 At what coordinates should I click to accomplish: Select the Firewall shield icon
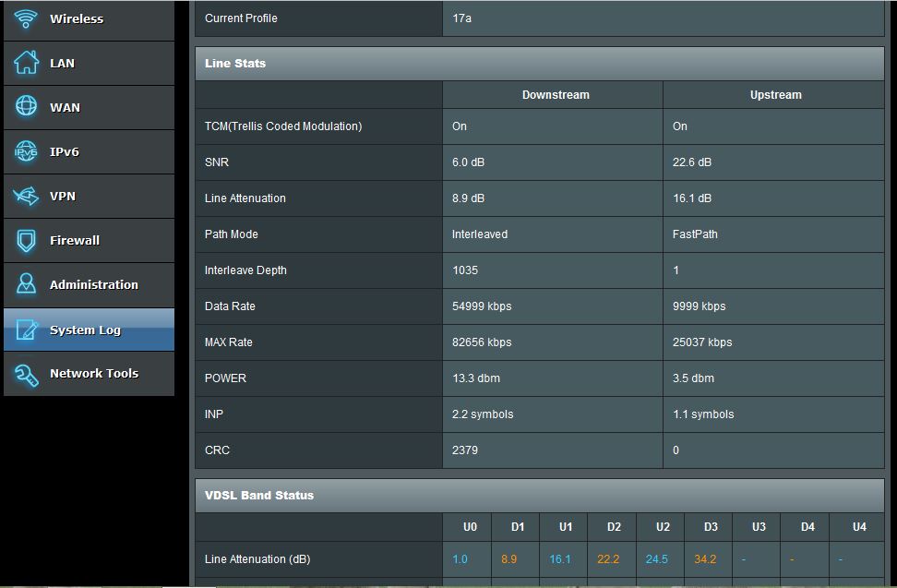click(x=26, y=240)
